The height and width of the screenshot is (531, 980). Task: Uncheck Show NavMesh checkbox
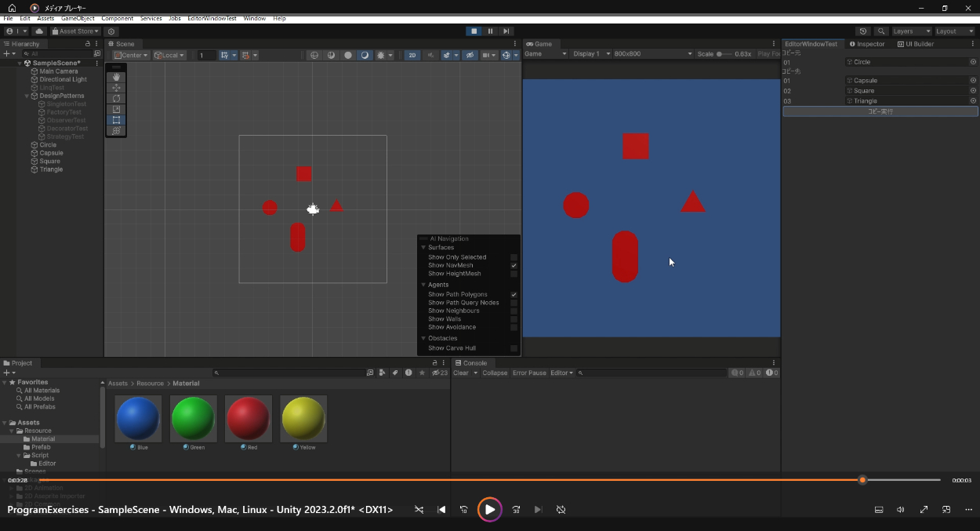coord(514,266)
